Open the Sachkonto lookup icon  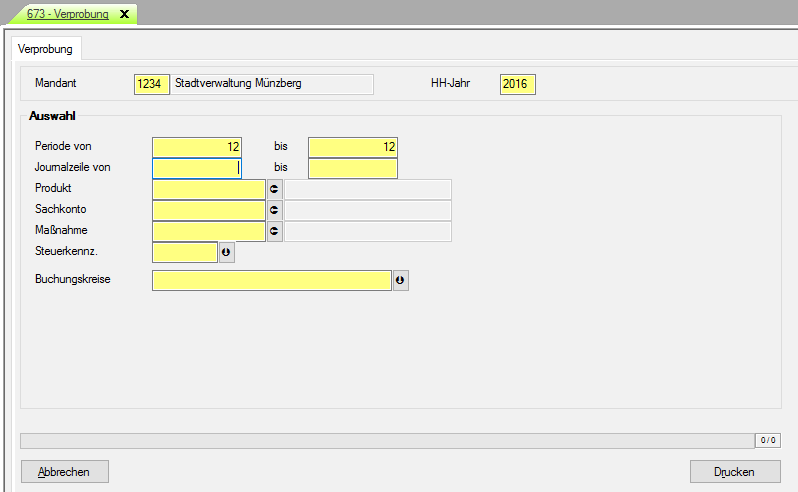click(x=274, y=210)
